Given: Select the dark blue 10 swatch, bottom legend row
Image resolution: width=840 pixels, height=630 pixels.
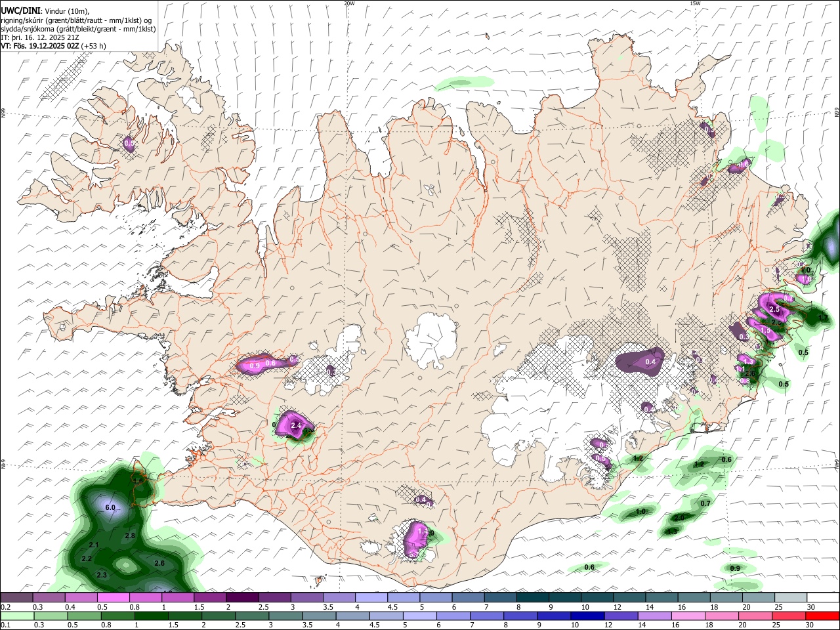Looking at the screenshot, I should point(587,616).
